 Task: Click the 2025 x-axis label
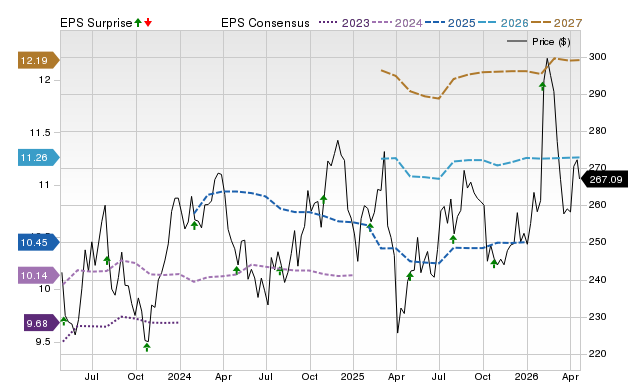[x=353, y=376]
